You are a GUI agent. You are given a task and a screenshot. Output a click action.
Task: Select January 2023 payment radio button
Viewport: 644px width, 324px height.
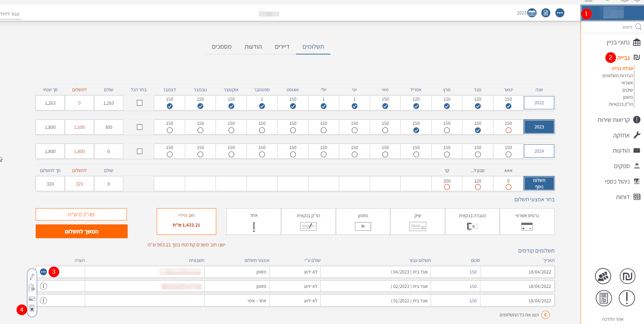point(508,130)
